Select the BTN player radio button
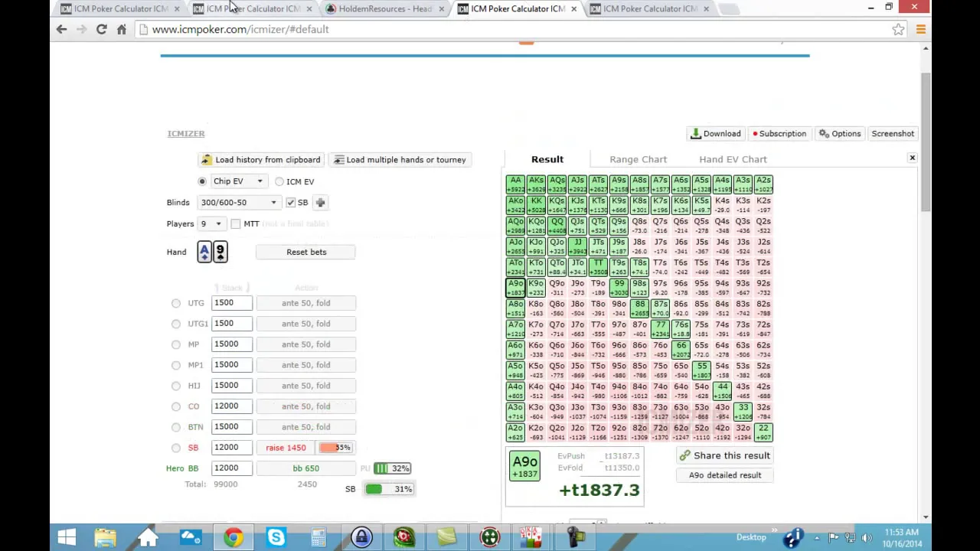This screenshot has width=980, height=551. click(176, 427)
